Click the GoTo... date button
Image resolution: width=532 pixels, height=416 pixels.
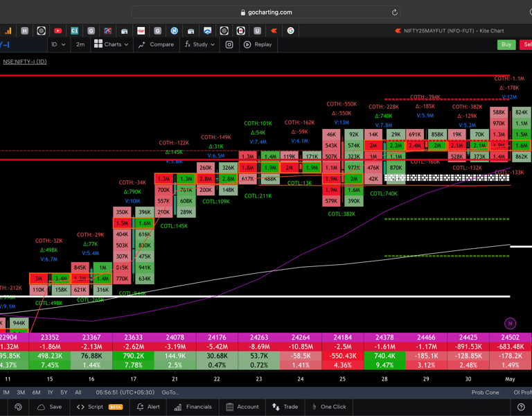(170, 392)
